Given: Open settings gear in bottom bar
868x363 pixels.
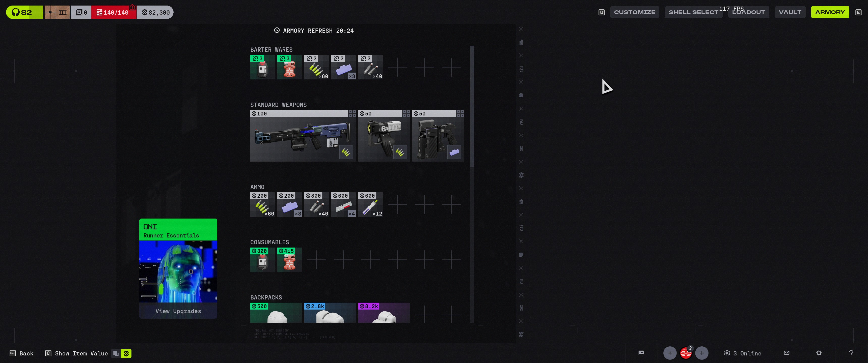Looking at the screenshot, I should click(819, 353).
